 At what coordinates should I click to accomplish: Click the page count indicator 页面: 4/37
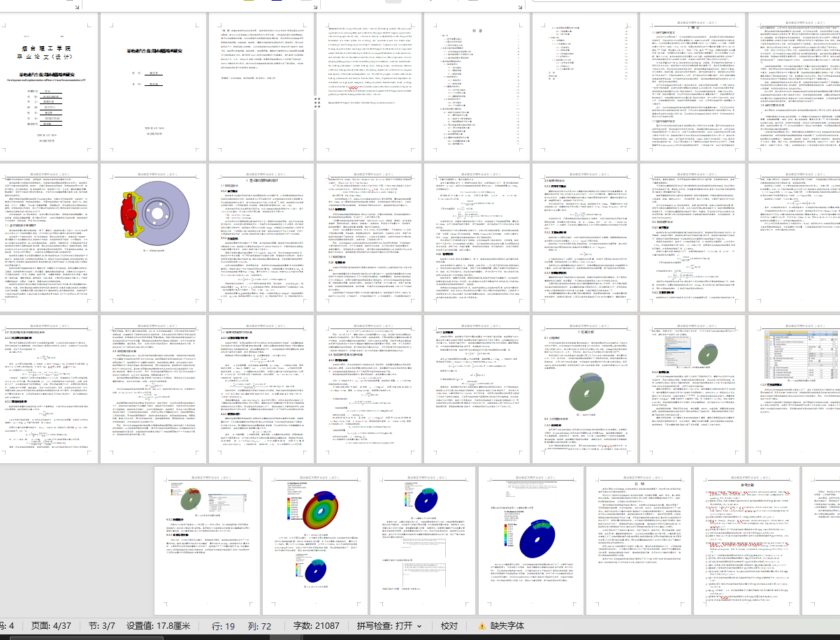tap(52, 626)
